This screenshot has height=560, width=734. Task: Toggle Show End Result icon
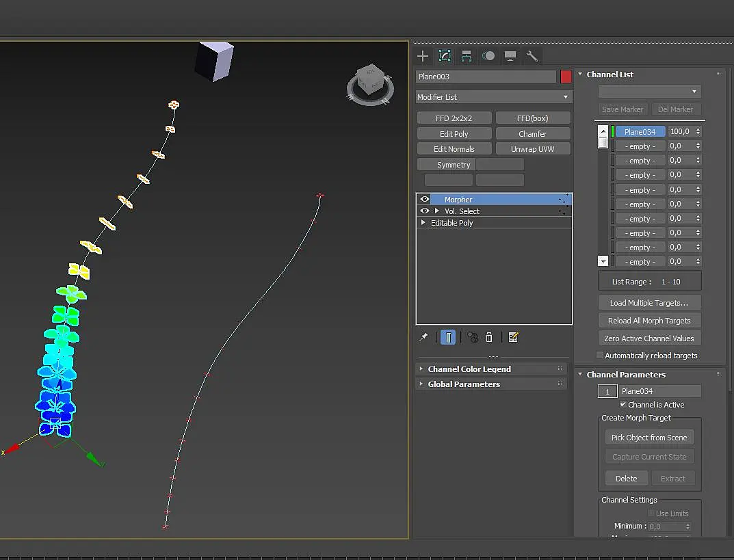coord(448,337)
